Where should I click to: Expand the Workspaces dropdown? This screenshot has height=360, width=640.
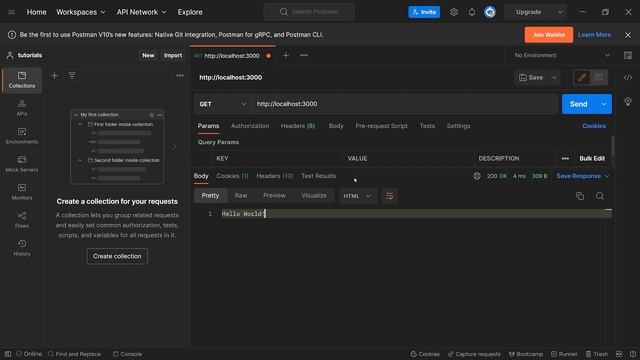(x=80, y=12)
